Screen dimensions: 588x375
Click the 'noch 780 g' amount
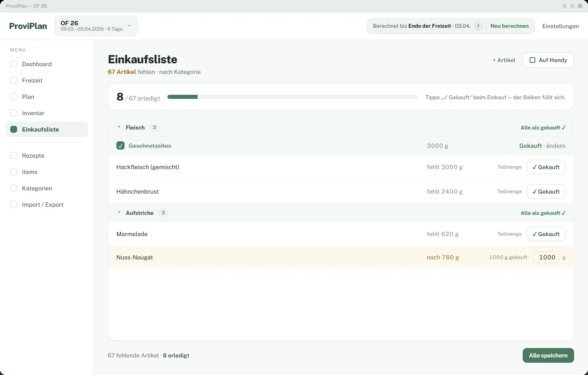(443, 257)
